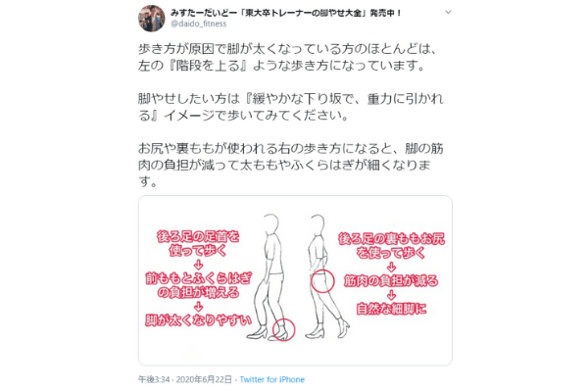Click the red caption 脚が太くなりやすい
This screenshot has height=392, width=588.
pos(198,320)
